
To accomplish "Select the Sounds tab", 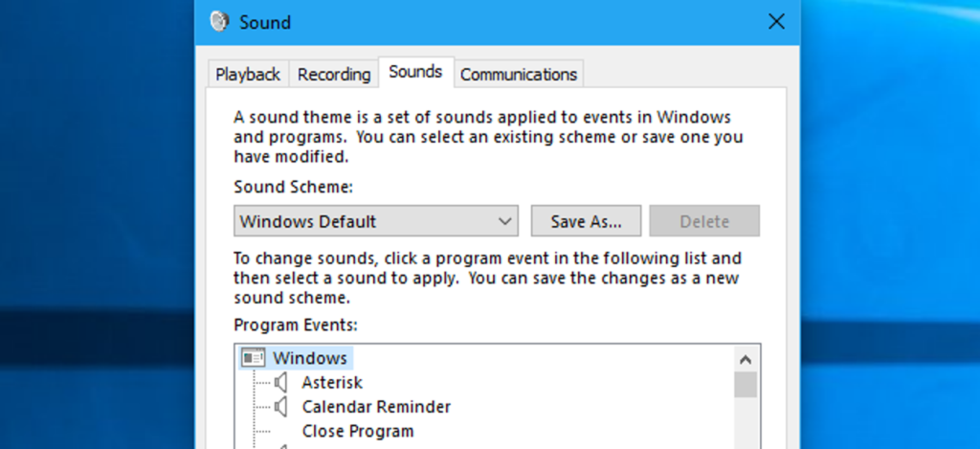I will (415, 72).
